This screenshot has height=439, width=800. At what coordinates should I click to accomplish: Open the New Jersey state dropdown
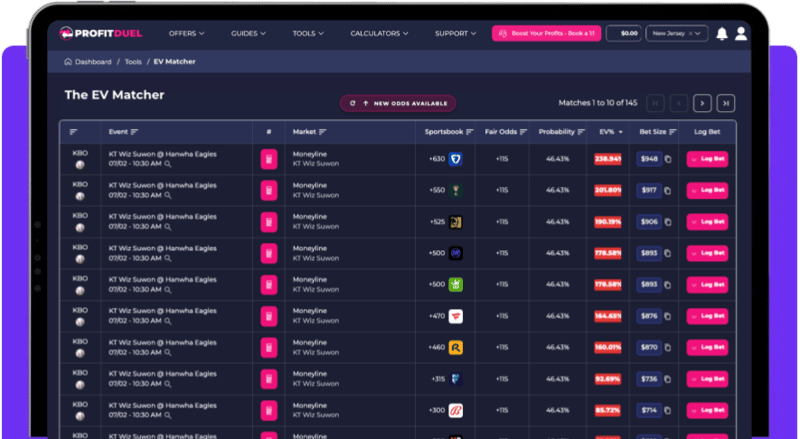click(x=677, y=34)
